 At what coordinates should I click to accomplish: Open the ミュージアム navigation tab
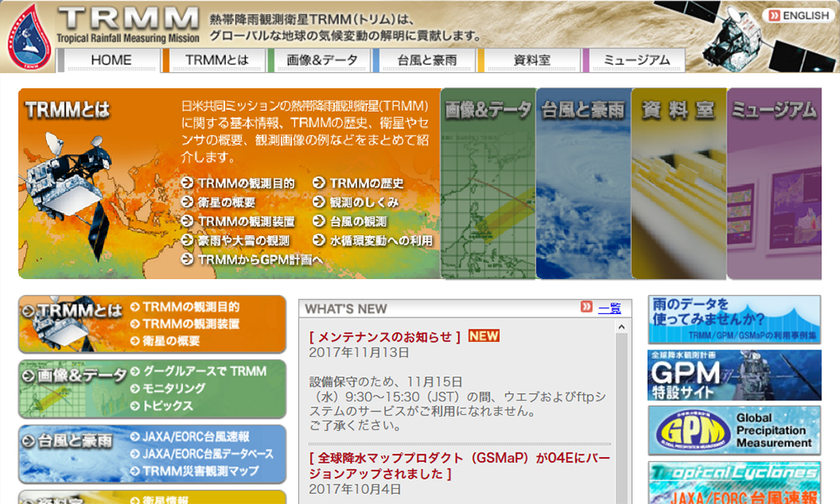coord(635,60)
